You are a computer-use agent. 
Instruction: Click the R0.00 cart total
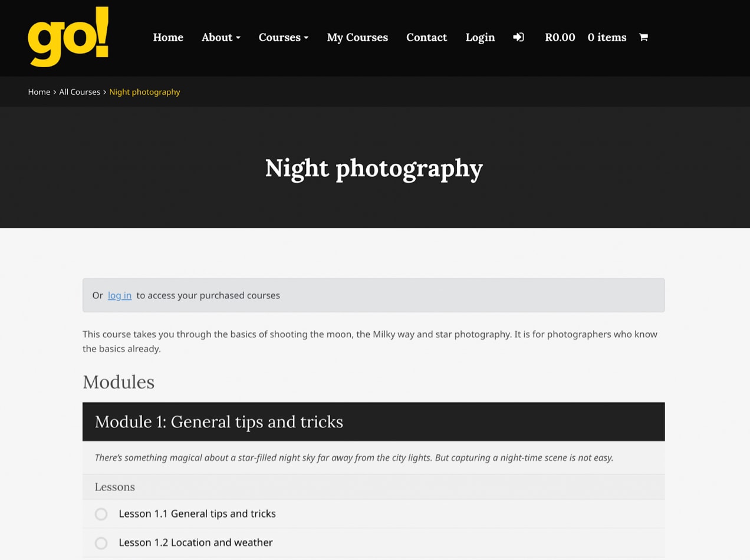[x=560, y=37]
